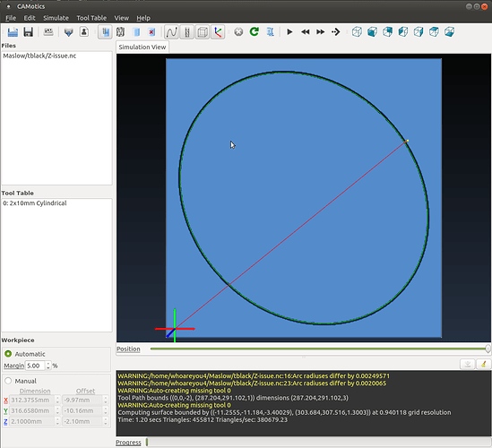The image size is (492, 448).
Task: Click the Save floppy disk icon
Action: [x=29, y=32]
